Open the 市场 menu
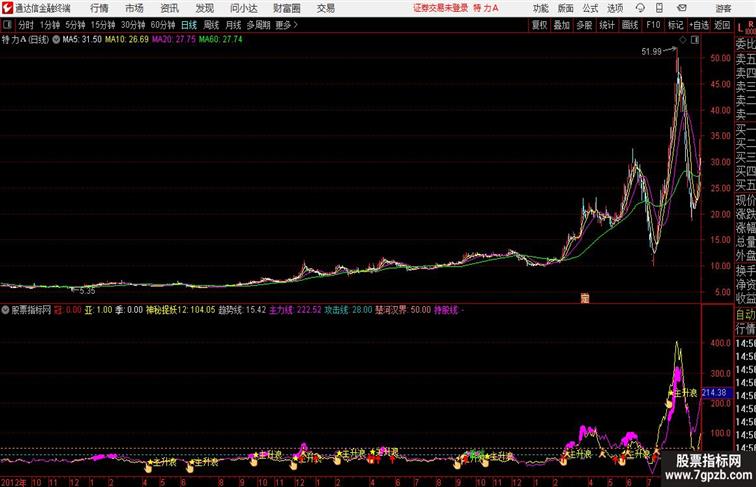The image size is (756, 487). click(134, 8)
